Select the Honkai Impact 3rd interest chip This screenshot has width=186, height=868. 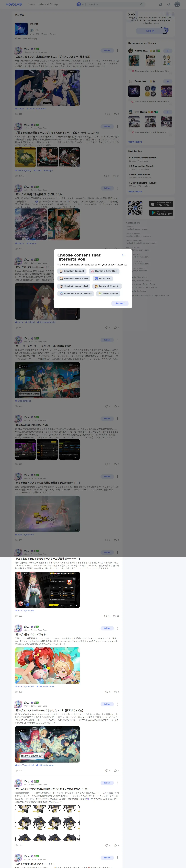tap(74, 286)
